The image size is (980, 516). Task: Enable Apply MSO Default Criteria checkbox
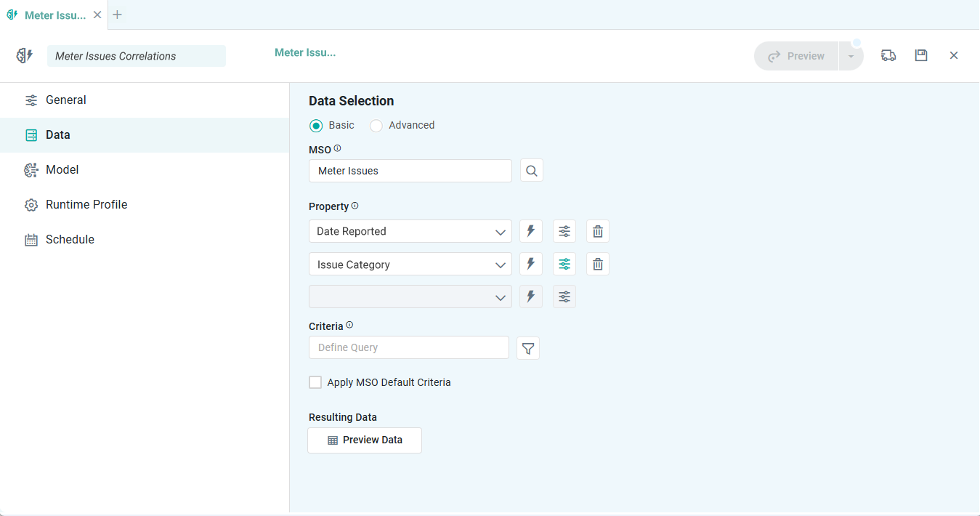coord(315,382)
